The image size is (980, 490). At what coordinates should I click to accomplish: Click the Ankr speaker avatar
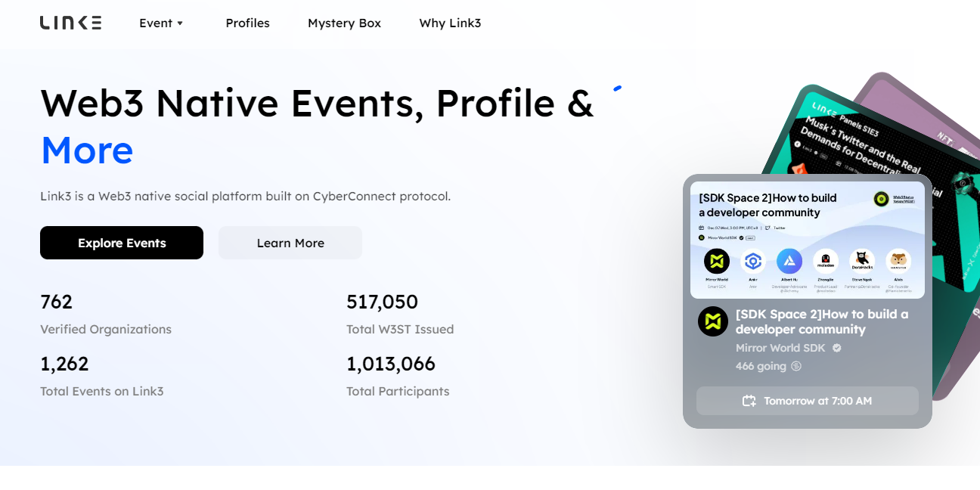pos(753,262)
